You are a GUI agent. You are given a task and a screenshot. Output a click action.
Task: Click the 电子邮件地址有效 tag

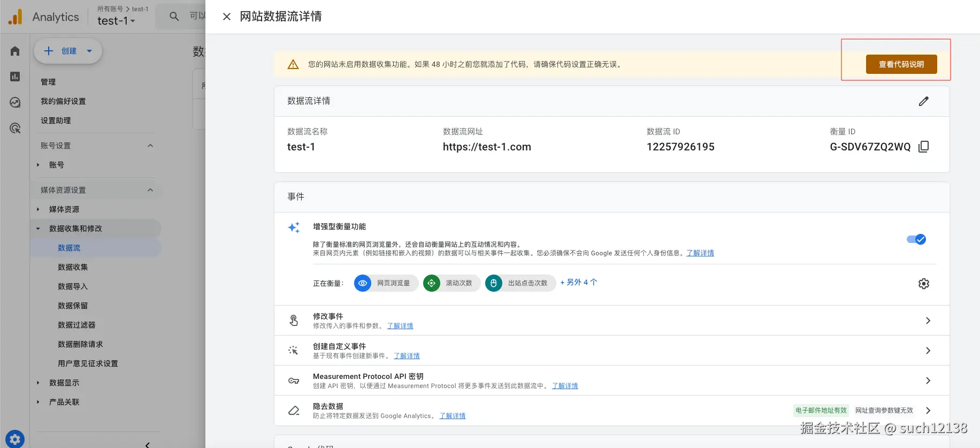point(821,411)
